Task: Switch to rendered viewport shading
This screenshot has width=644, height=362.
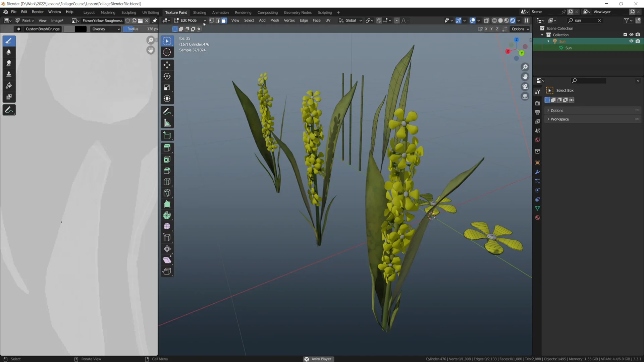Action: [x=513, y=20]
